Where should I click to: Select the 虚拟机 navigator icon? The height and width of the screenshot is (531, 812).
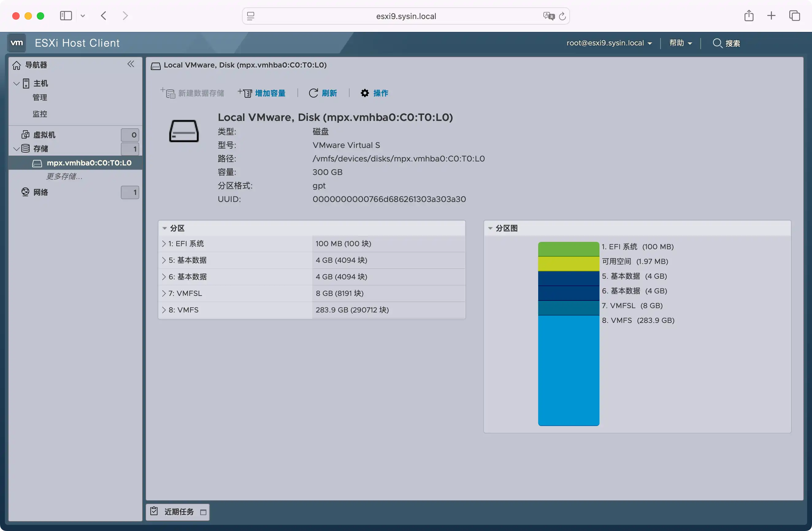coord(25,134)
